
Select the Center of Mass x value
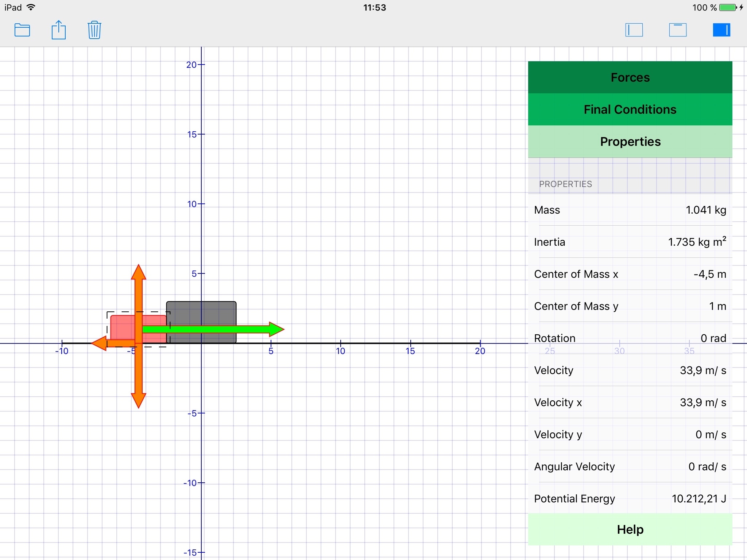point(709,274)
